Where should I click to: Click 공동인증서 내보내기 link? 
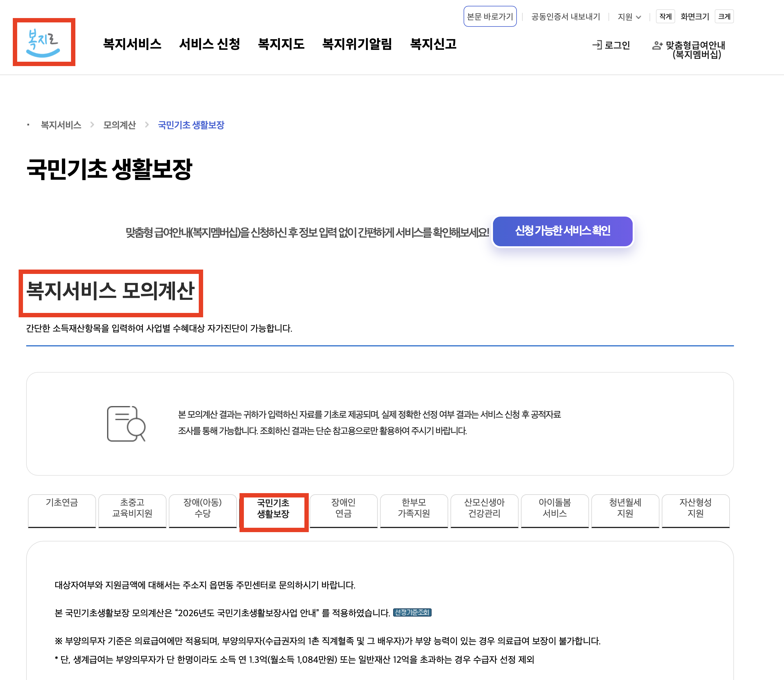tap(565, 17)
